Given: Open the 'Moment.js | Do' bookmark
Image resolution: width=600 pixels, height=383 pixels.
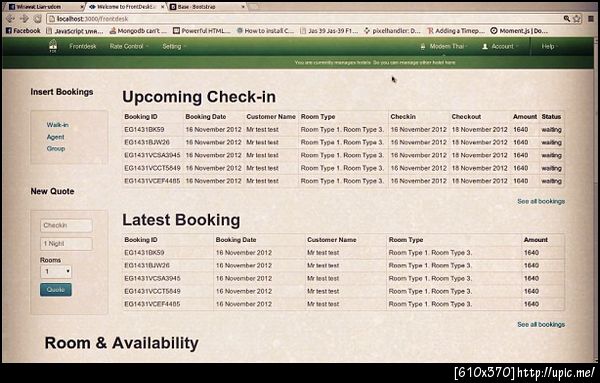Looking at the screenshot, I should [519, 31].
